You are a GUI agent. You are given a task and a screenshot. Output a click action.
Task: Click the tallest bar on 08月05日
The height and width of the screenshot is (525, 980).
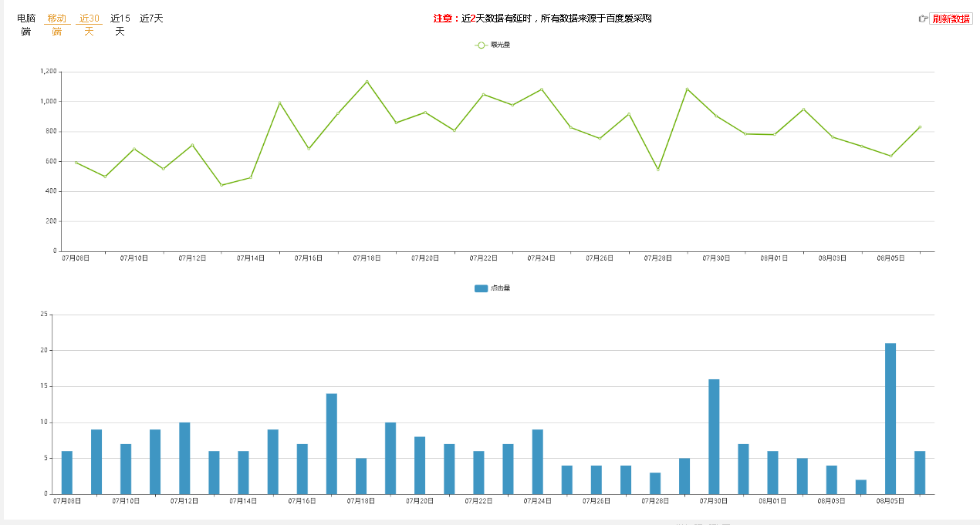890,419
